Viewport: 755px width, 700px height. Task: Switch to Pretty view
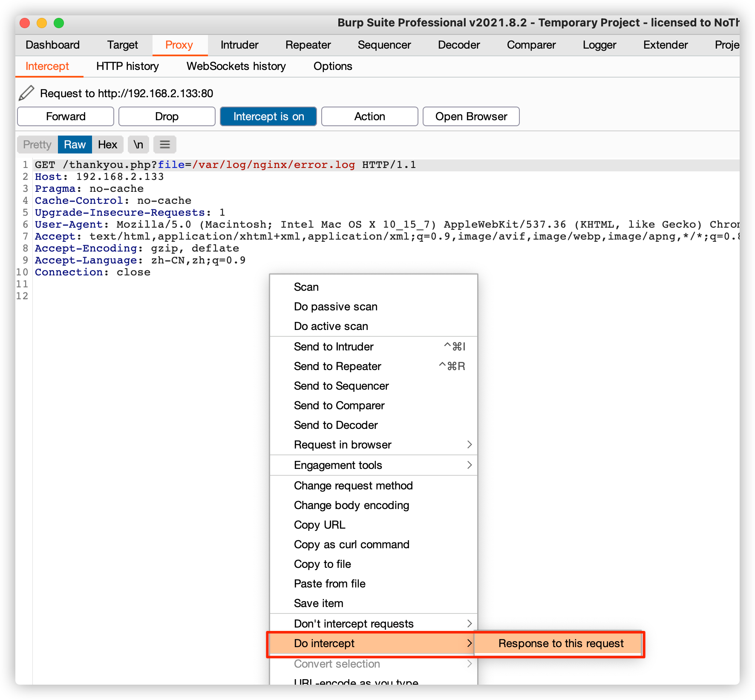(x=37, y=145)
